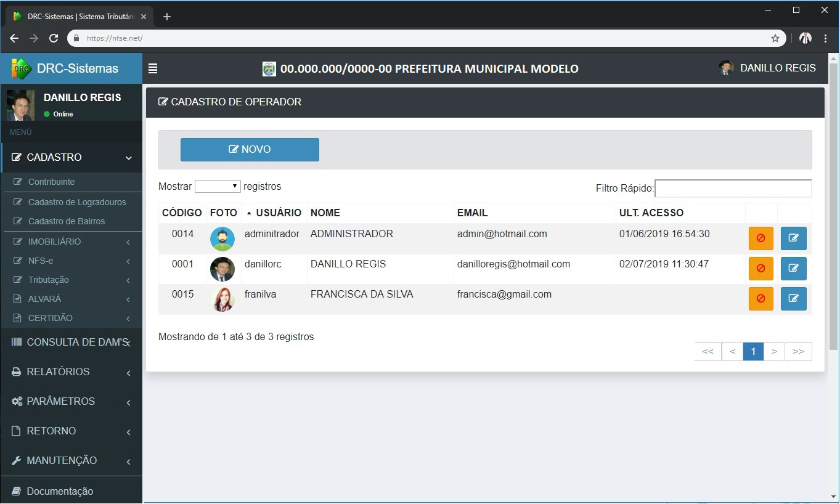
Task: Go to next page with > button
Action: pyautogui.click(x=774, y=351)
